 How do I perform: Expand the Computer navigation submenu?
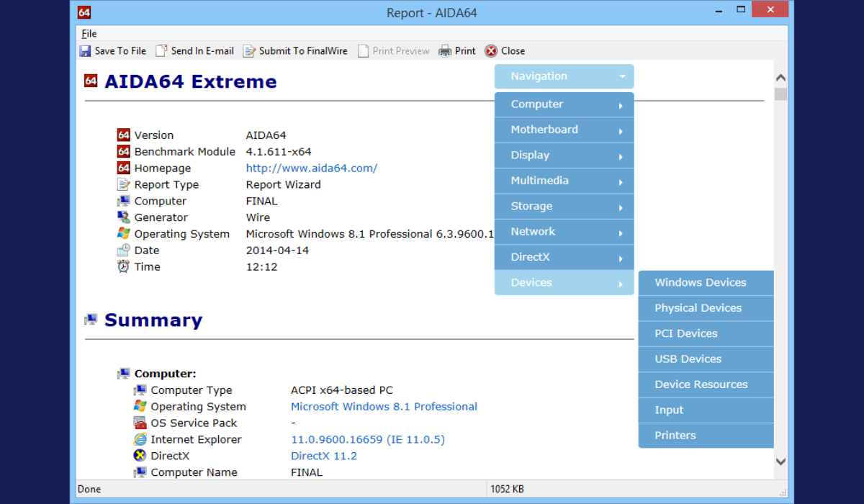(564, 104)
